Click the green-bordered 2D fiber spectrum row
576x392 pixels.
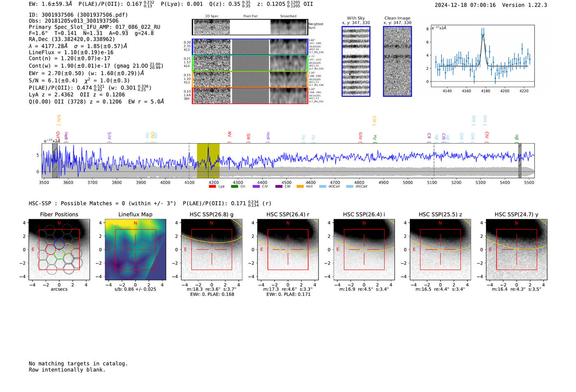[x=250, y=63]
